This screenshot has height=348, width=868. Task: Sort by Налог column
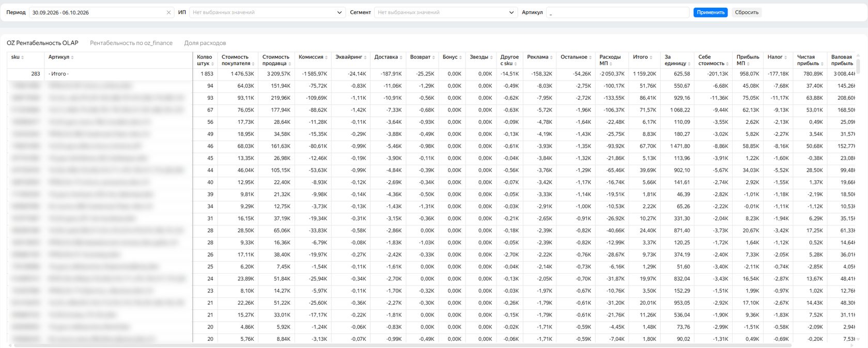786,57
